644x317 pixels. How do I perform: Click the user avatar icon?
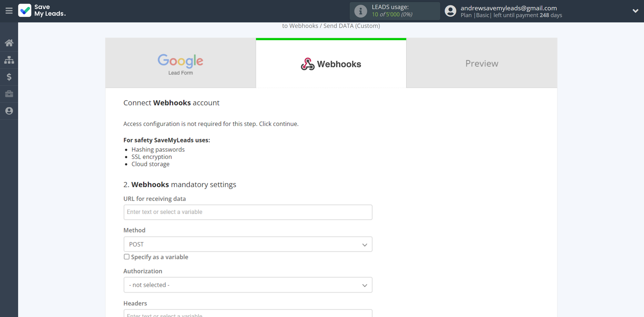450,11
